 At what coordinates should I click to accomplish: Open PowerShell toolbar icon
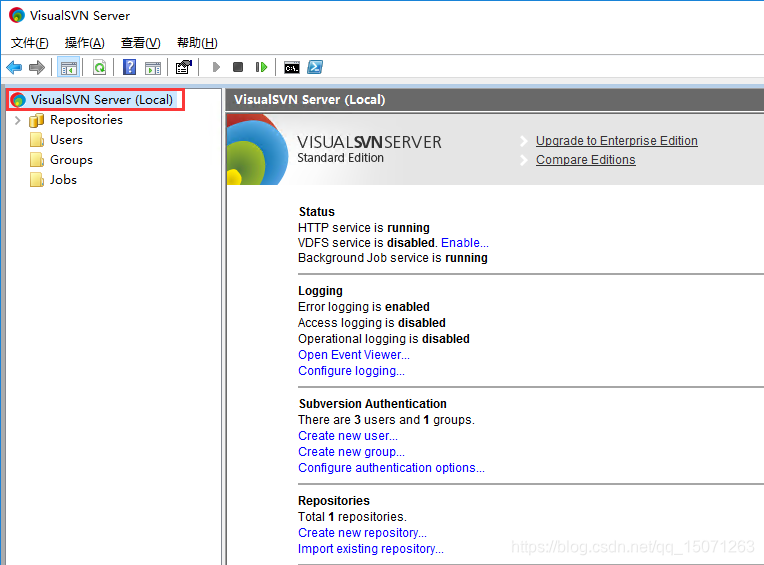[315, 67]
